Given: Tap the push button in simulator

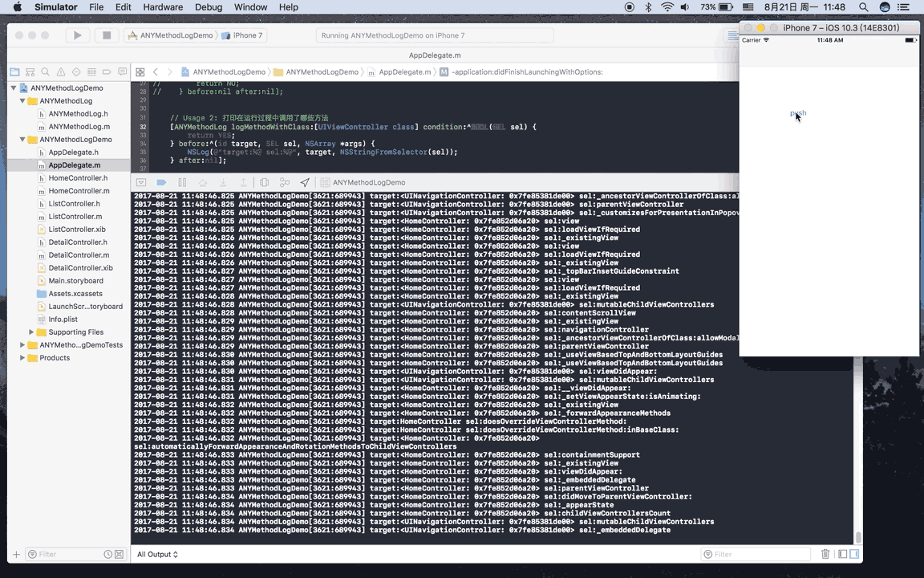Looking at the screenshot, I should [x=798, y=112].
